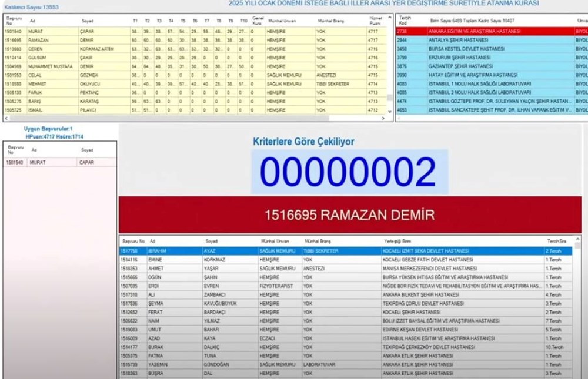The height and width of the screenshot is (379, 588).
Task: Click Genel Kura column header in applicants table
Action: (257, 21)
